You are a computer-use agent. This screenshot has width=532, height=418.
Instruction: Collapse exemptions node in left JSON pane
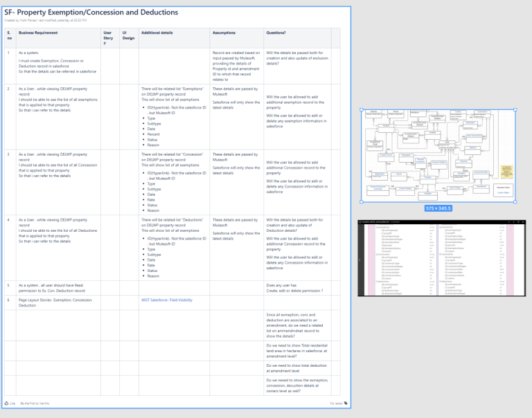(x=377, y=227)
